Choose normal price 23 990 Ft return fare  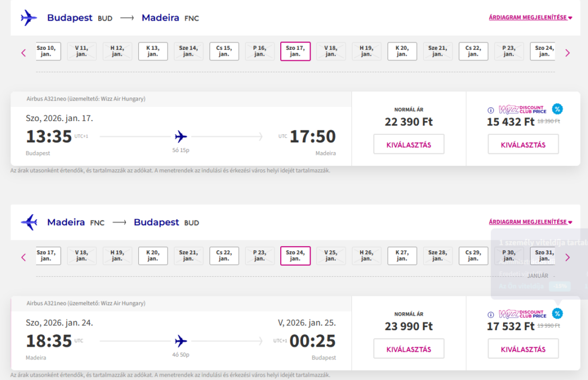(409, 348)
